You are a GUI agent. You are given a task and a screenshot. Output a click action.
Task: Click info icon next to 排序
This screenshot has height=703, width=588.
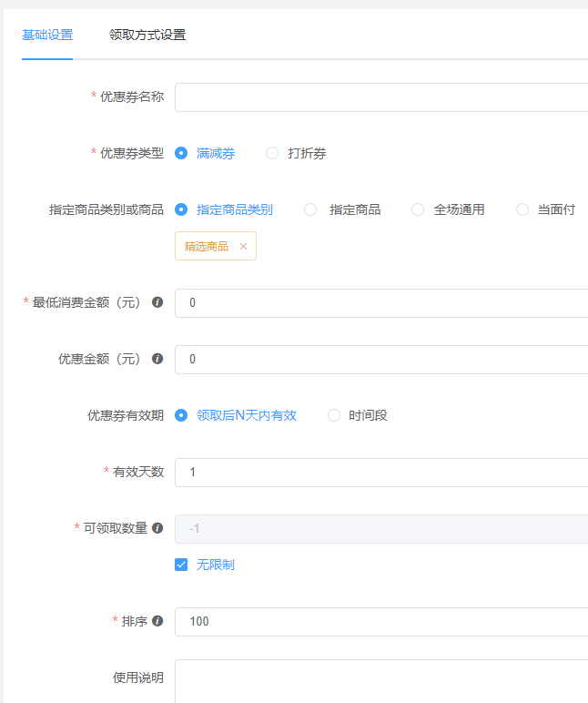coord(157,621)
